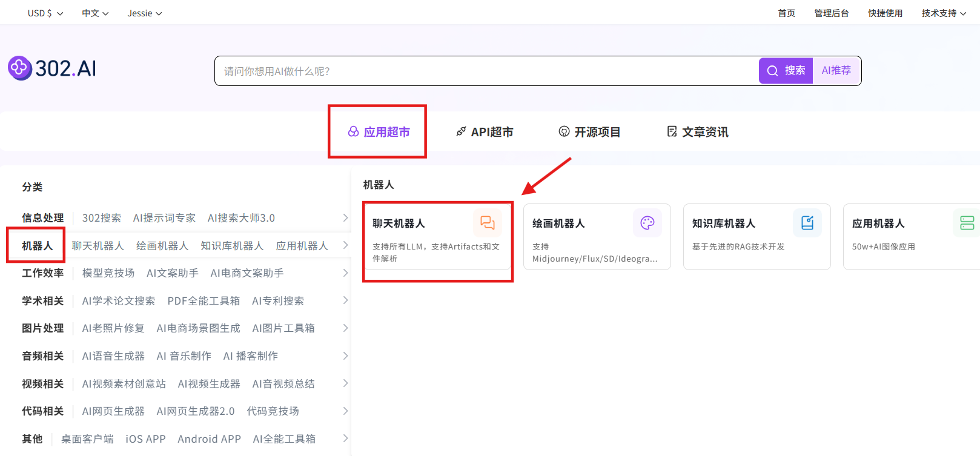Viewport: 980px width, 456px height.
Task: Select the 信息处理 category
Action: coord(43,218)
